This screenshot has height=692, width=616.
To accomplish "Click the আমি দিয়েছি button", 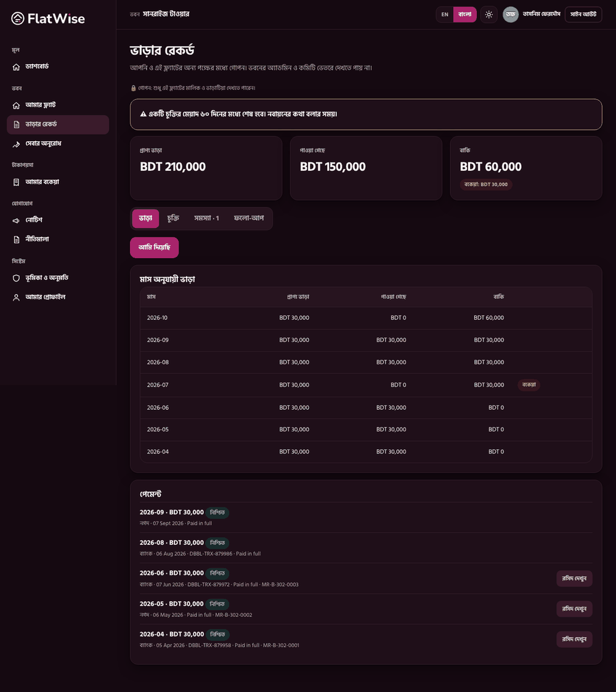I will 155,248.
